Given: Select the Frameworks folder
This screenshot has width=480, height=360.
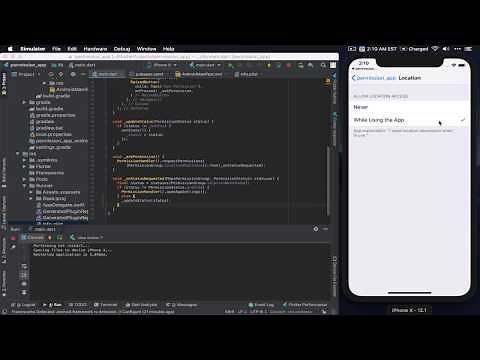Looking at the screenshot, I should coord(46,173).
